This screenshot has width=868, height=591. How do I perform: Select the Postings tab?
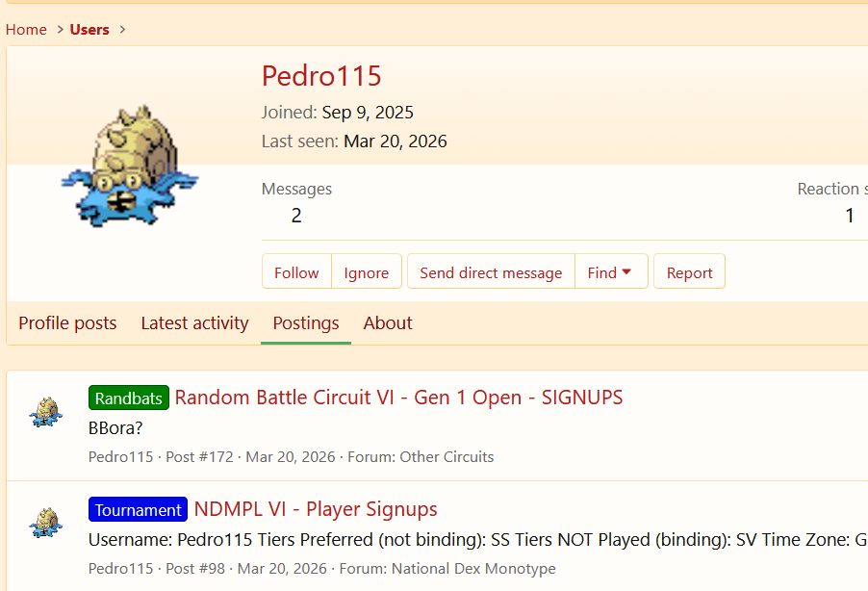[x=306, y=323]
